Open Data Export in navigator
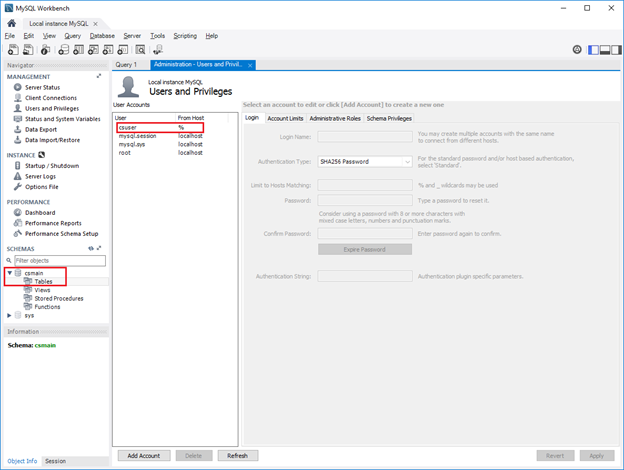The image size is (624, 470). 41,129
